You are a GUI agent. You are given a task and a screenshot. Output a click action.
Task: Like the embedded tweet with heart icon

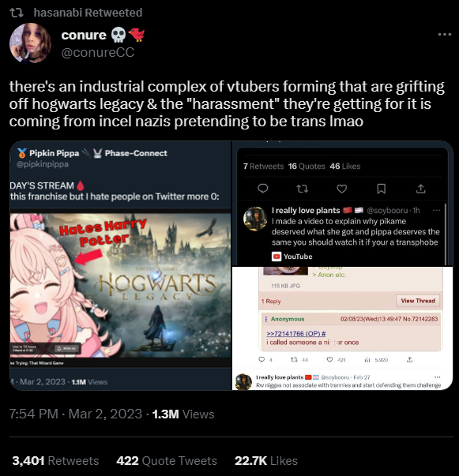click(x=342, y=189)
